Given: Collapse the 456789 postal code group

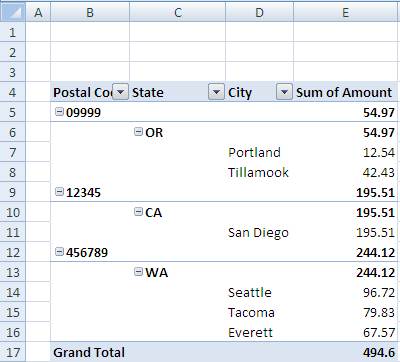Looking at the screenshot, I should click(59, 252).
